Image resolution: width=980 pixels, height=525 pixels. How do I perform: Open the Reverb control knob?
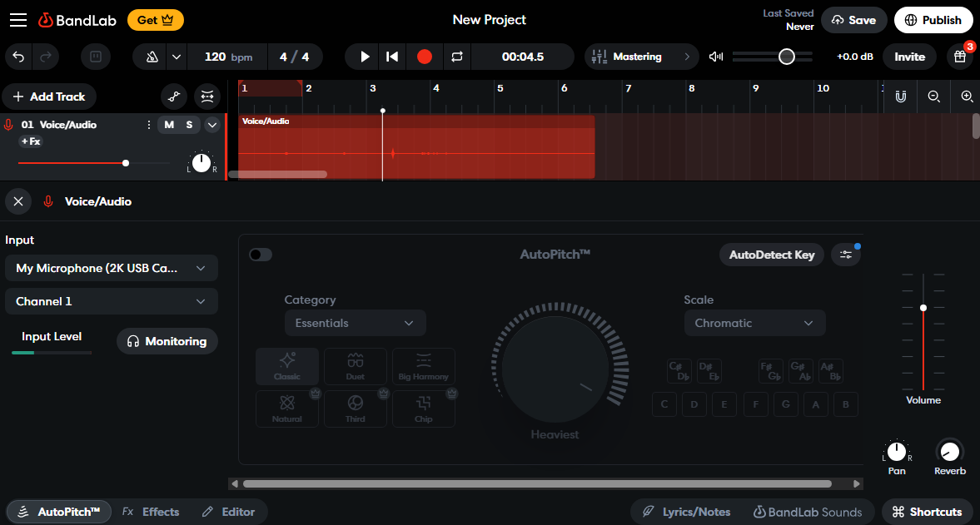[949, 453]
